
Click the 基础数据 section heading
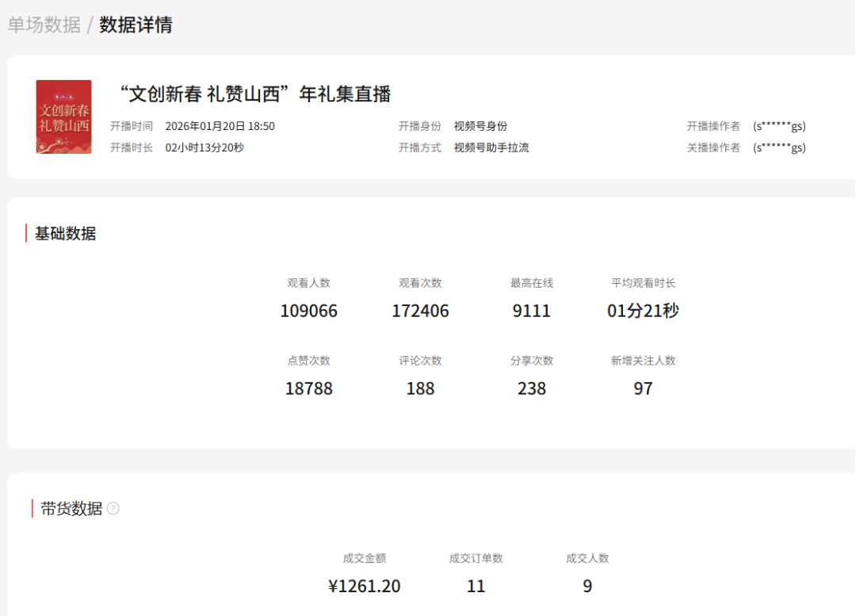65,234
